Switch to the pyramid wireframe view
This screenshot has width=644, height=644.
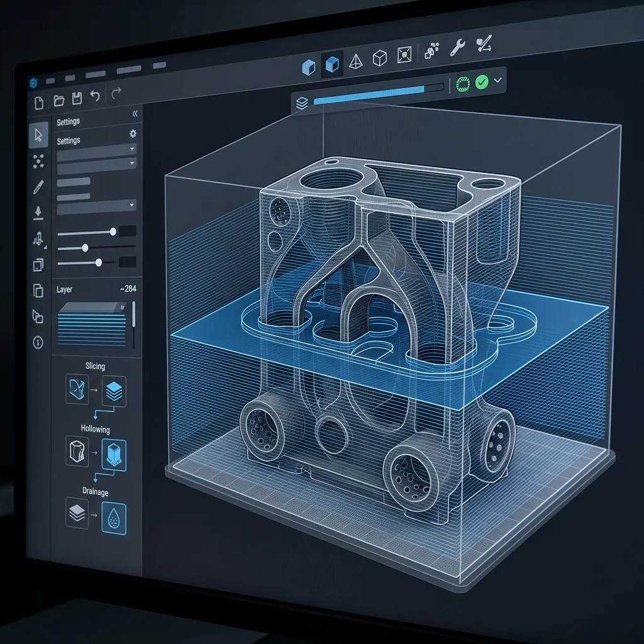[x=356, y=62]
